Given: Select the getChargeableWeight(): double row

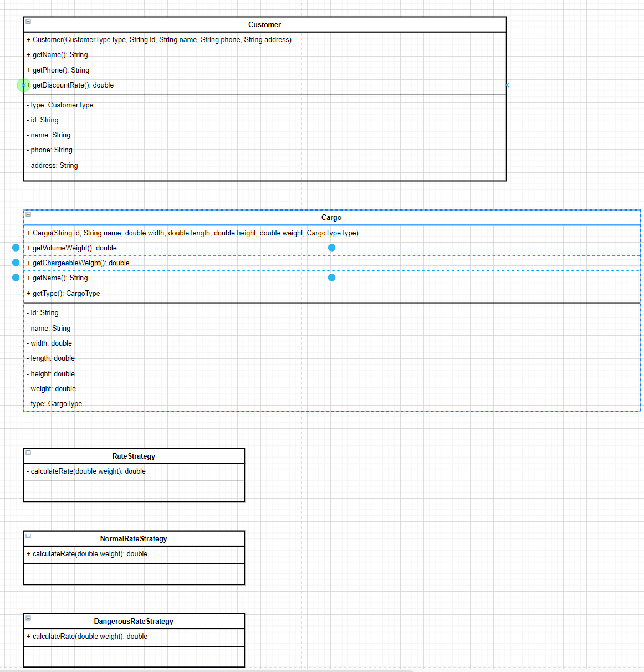Looking at the screenshot, I should coord(331,263).
